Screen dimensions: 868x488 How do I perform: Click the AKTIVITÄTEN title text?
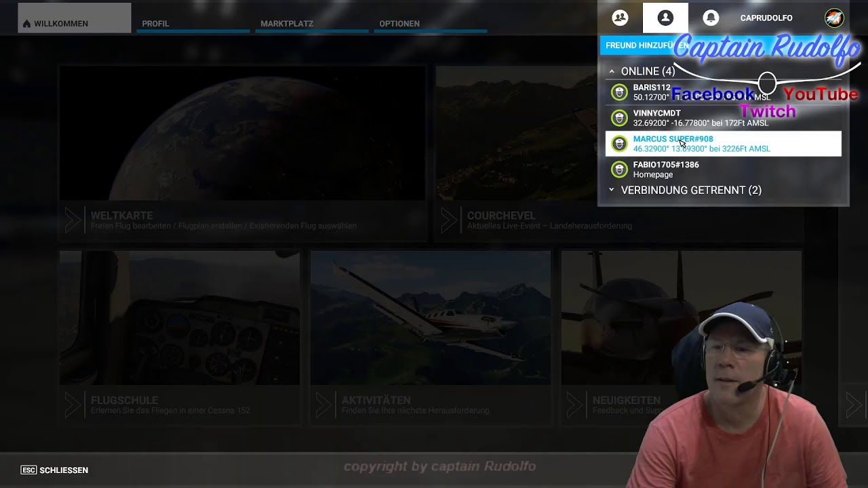[x=376, y=401]
